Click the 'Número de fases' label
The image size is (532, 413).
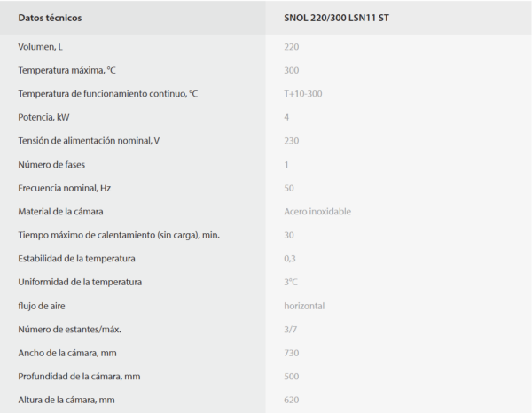pyautogui.click(x=51, y=164)
